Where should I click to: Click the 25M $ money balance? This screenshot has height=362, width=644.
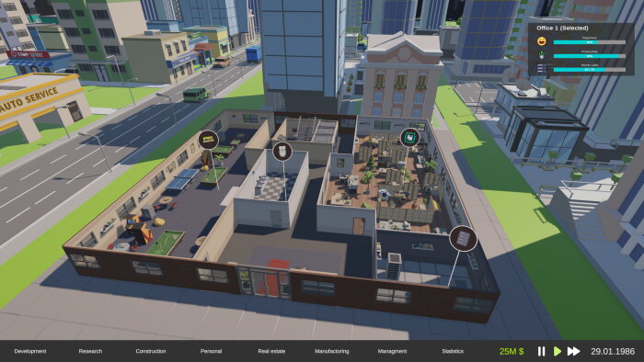[512, 351]
